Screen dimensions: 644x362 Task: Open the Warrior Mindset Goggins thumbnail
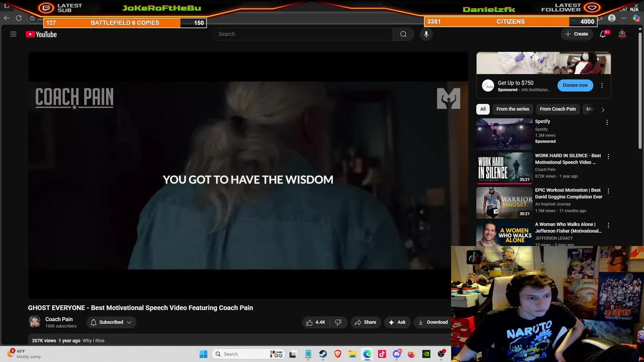click(504, 203)
